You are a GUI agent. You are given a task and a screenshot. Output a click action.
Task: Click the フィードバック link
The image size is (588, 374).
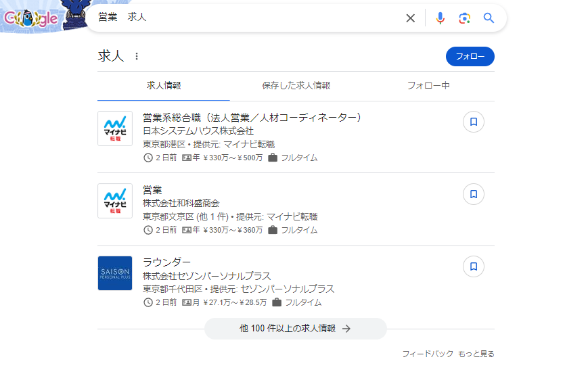point(428,354)
